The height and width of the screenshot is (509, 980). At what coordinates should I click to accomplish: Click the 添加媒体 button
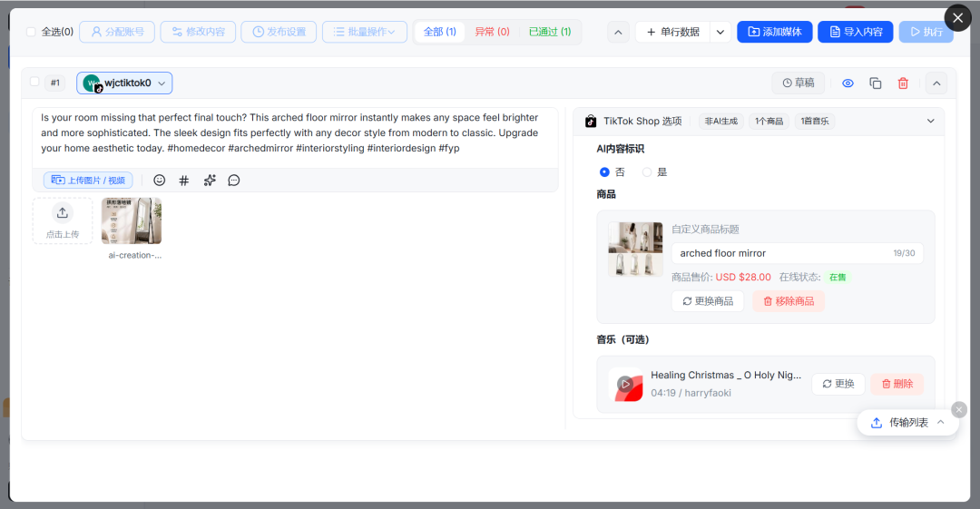coord(774,32)
